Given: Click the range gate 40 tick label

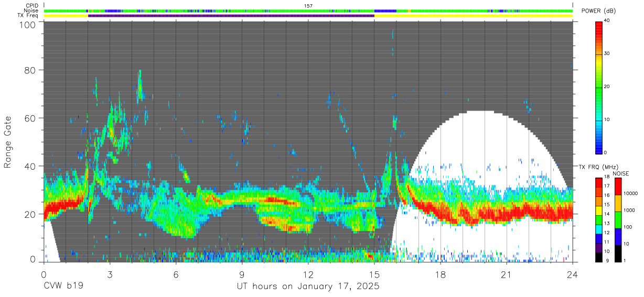Looking at the screenshot, I should point(30,166).
